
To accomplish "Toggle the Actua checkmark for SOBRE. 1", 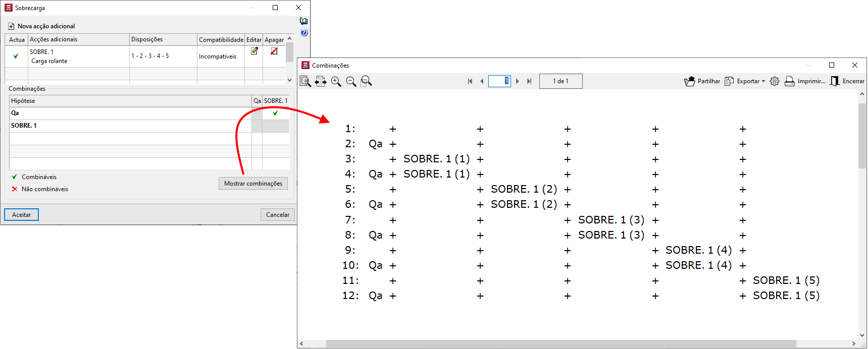I will tap(16, 56).
